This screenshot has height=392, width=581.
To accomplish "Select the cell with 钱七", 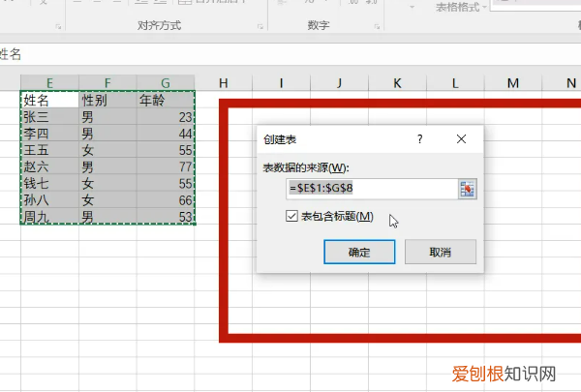I will 49,183.
